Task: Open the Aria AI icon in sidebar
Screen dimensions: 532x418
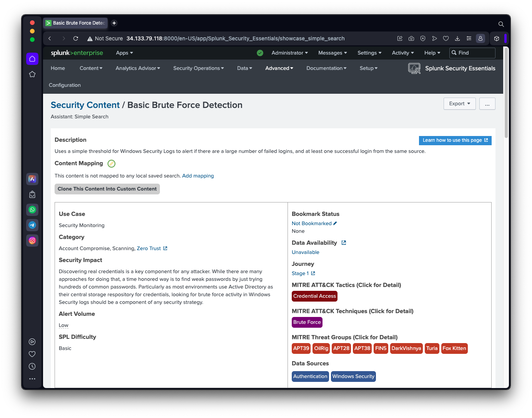Action: (x=32, y=179)
